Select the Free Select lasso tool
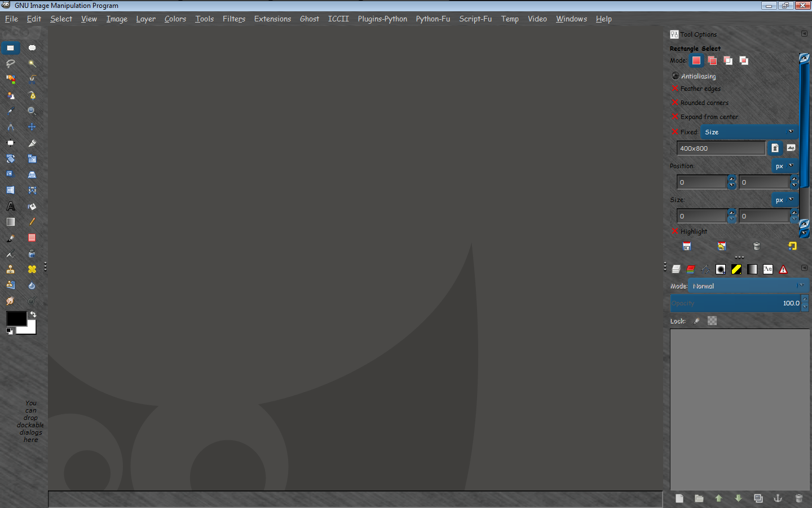The width and height of the screenshot is (812, 508). (x=11, y=64)
